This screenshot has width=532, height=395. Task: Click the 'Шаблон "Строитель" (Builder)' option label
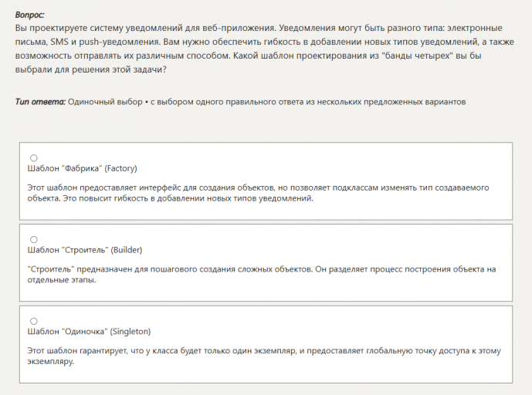point(84,250)
